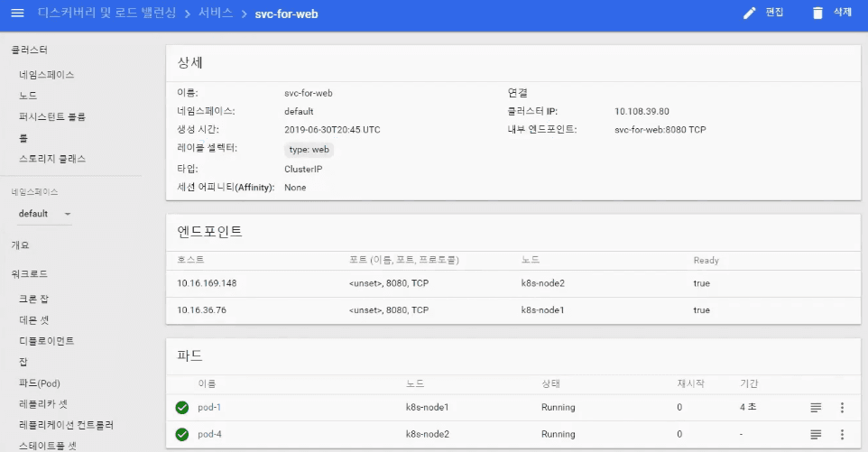Select 네임스페이스 in the sidebar
Screen dimensions: 868x452
[47, 75]
